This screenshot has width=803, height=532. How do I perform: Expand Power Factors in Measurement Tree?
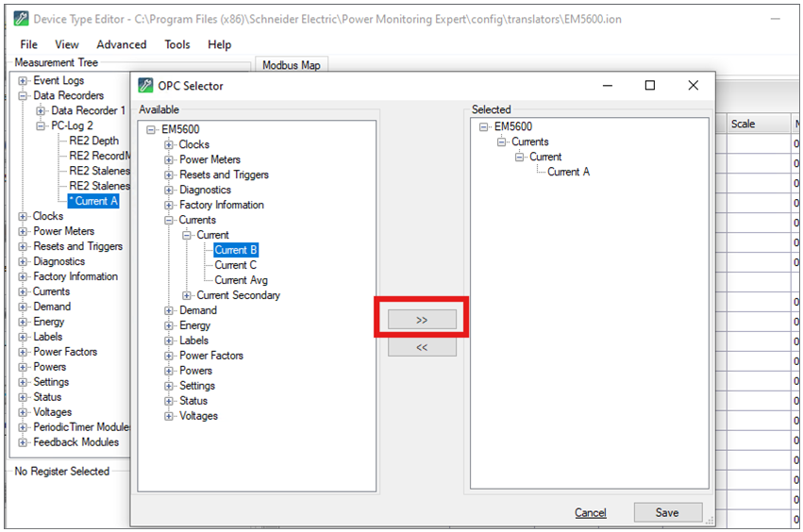click(23, 352)
